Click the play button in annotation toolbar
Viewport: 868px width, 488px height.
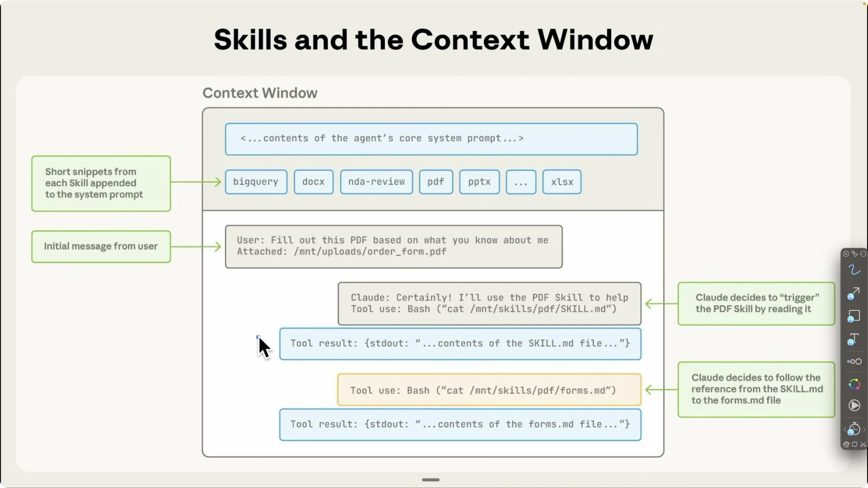point(854,406)
